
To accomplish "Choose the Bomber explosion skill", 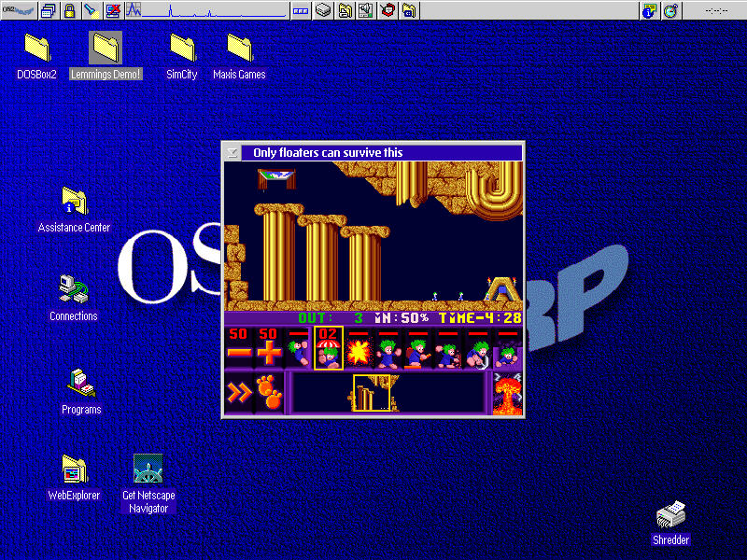I will coord(358,348).
